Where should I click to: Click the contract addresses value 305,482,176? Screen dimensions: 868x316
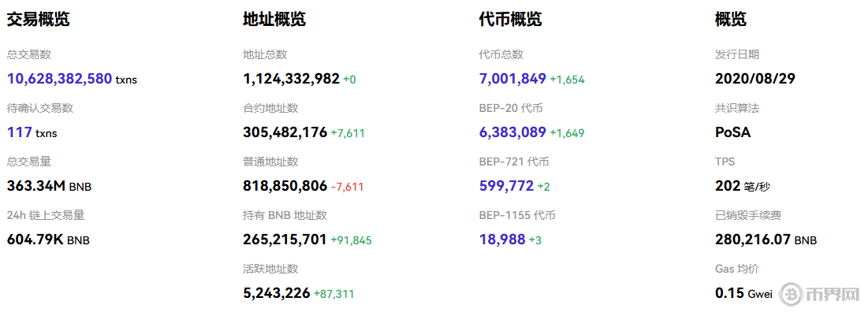pyautogui.click(x=285, y=132)
